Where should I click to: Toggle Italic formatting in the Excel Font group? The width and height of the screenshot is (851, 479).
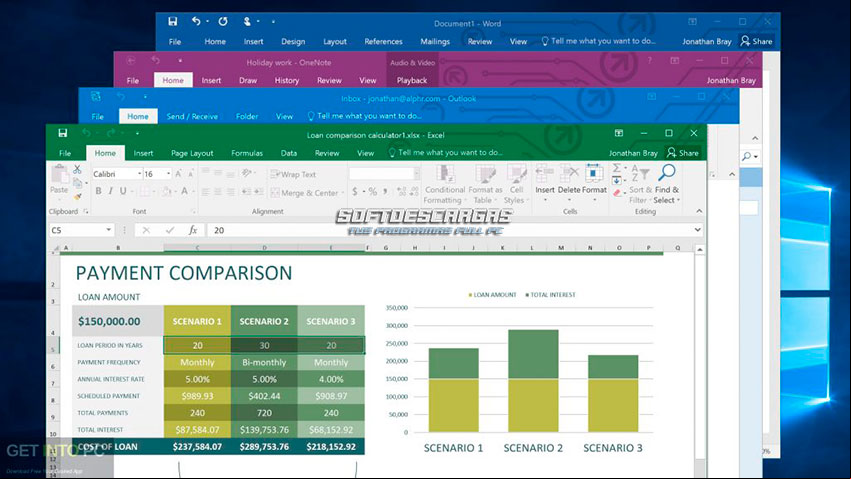[111, 191]
